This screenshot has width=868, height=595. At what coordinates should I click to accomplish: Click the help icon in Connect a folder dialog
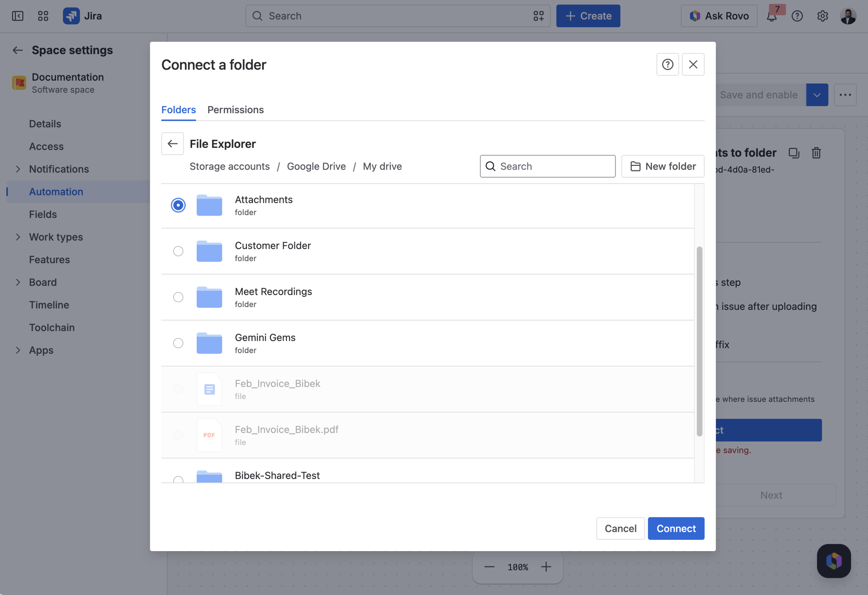tap(667, 64)
